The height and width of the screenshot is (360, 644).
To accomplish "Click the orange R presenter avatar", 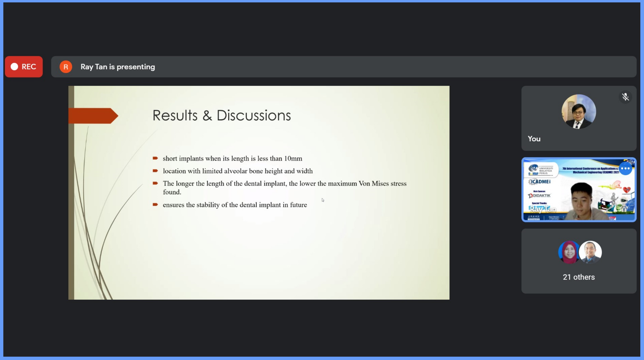I will (x=66, y=67).
